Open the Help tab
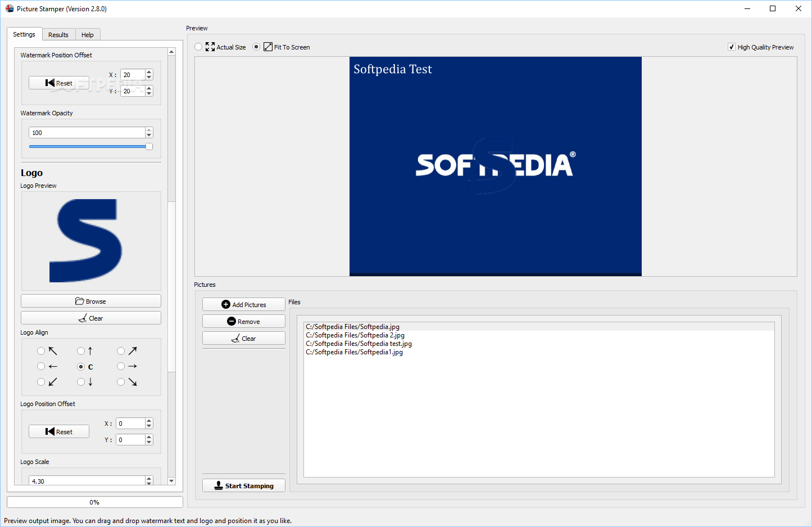The height and width of the screenshot is (527, 812). click(88, 35)
